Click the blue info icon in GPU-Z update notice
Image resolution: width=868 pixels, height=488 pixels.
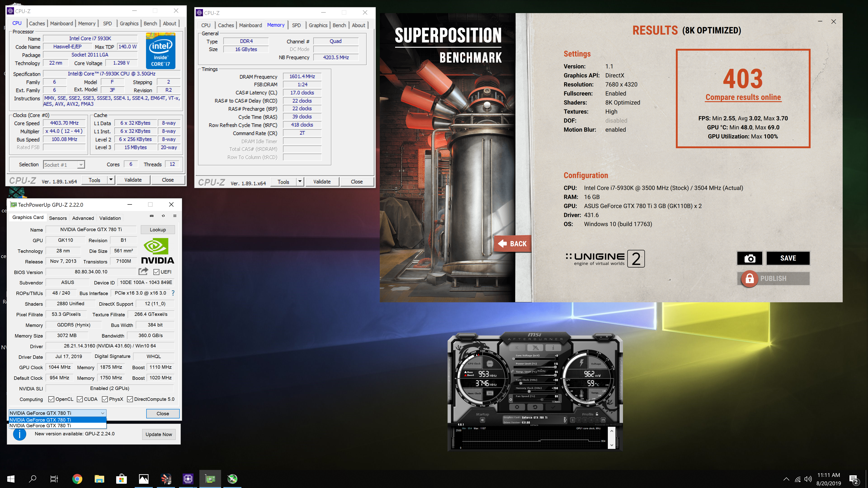(x=19, y=434)
